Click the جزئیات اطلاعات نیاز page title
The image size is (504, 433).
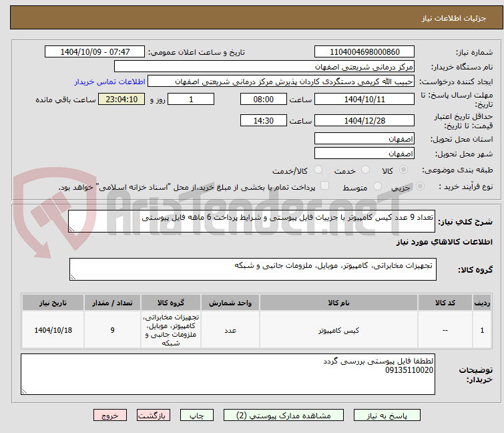coord(454,18)
